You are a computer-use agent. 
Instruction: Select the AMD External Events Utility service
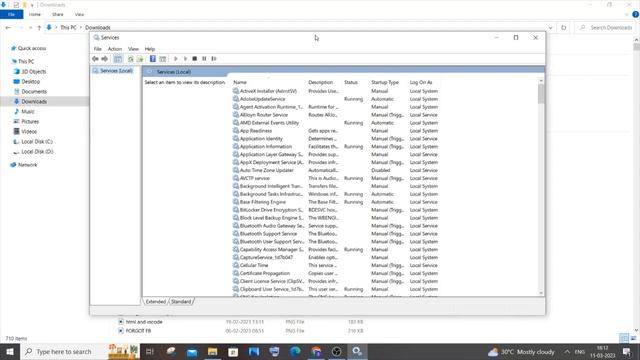coord(336,123)
